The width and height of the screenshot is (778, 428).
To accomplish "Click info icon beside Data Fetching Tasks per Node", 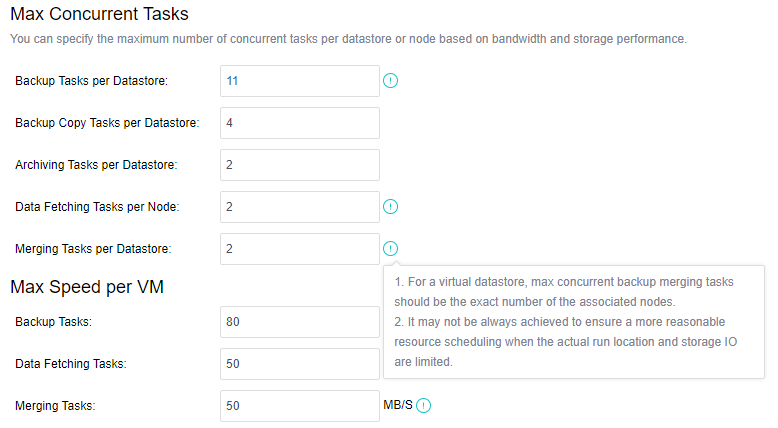I will click(x=391, y=207).
